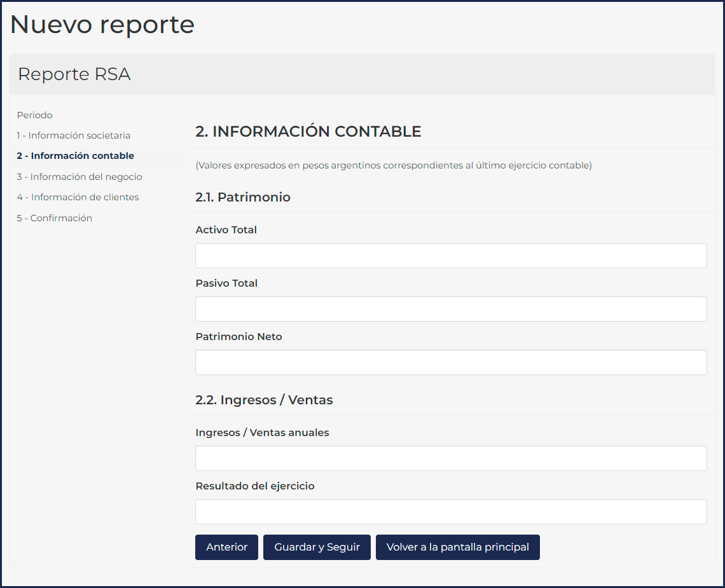Focus the Resultado del ejercicio field
Viewport: 725px width, 588px height.
click(451, 512)
